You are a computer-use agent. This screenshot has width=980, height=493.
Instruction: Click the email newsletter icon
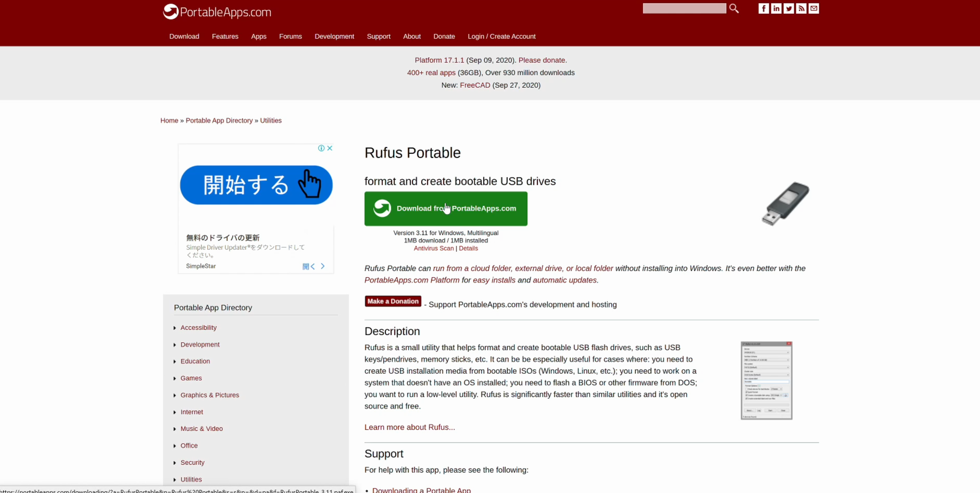point(814,8)
